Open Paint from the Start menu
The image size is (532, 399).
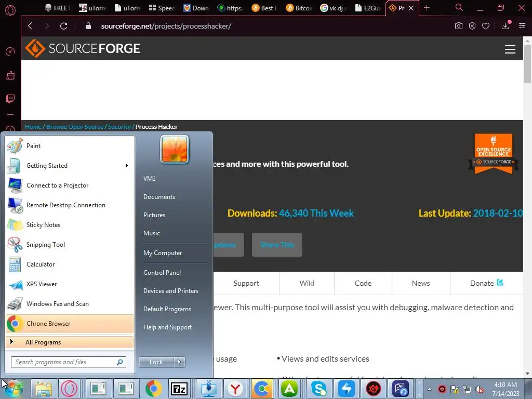70,146
